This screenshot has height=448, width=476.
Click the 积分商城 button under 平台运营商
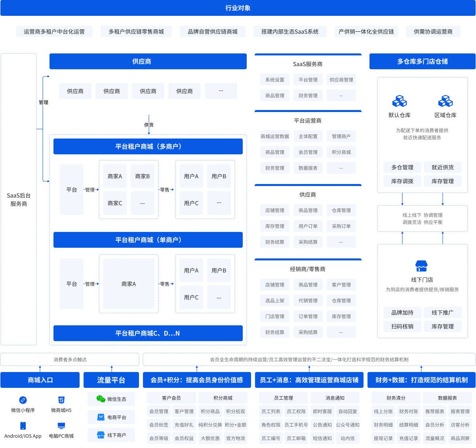(341, 152)
